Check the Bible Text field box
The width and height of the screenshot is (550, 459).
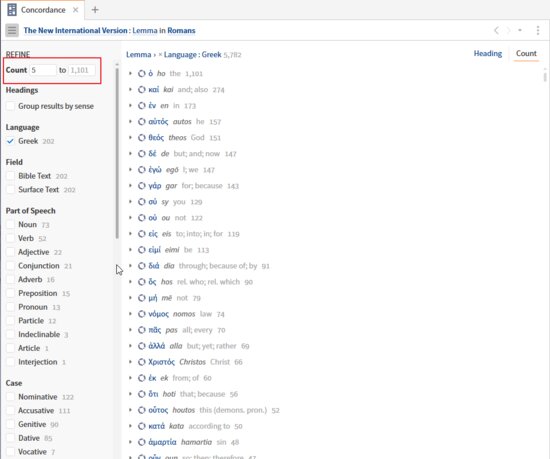pyautogui.click(x=11, y=176)
